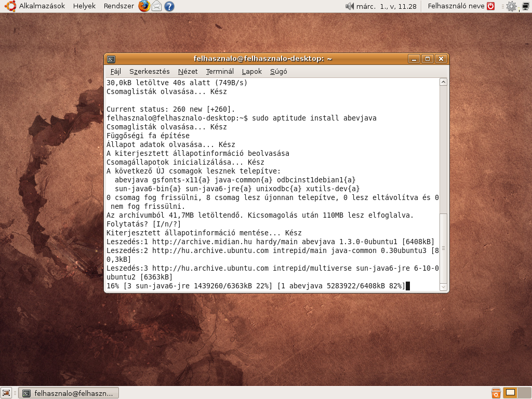Launch the Firefox browser from the panel

[x=144, y=6]
